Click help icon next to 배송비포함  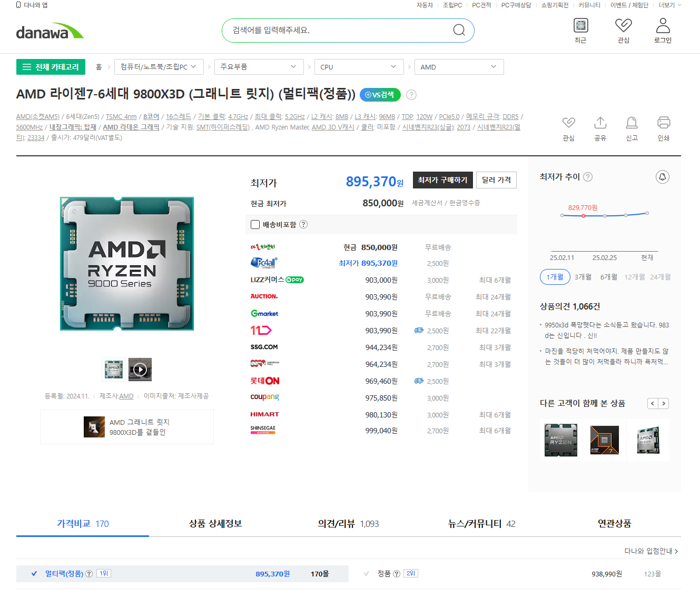point(303,224)
